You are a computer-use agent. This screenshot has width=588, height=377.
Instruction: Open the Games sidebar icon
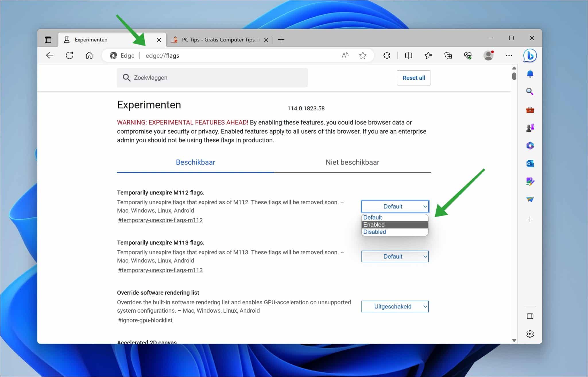pyautogui.click(x=530, y=128)
